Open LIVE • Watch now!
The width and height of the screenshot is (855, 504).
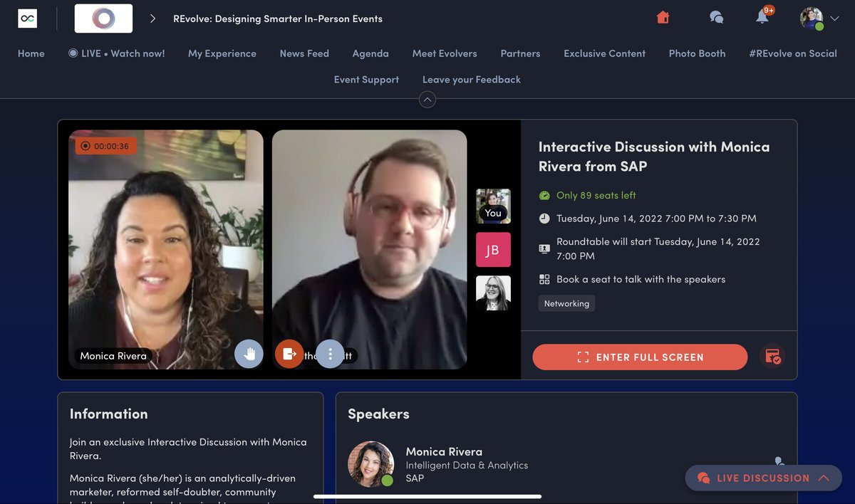pos(117,53)
